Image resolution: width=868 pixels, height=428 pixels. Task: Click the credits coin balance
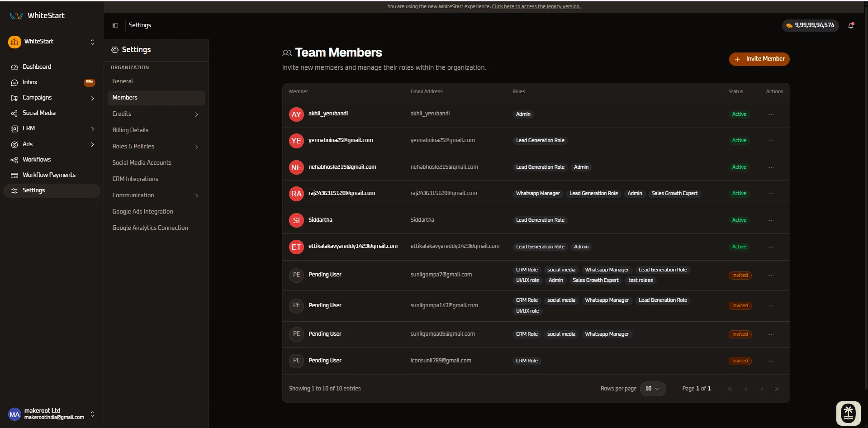[810, 25]
